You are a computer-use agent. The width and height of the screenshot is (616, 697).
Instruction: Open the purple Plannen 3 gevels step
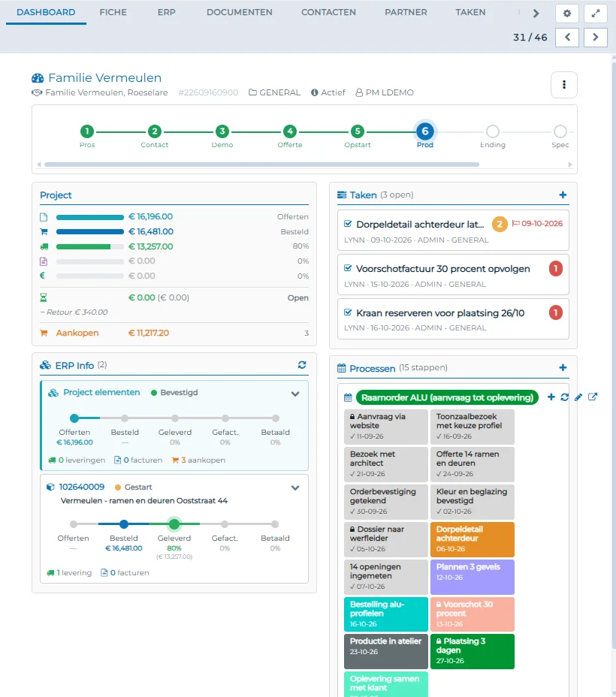click(x=472, y=577)
